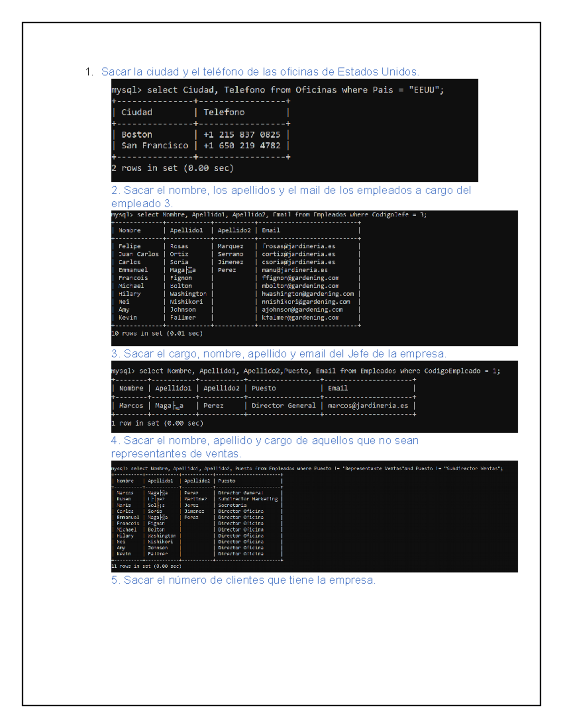Click the Oficinas select query line in first terminal
The height and width of the screenshot is (728, 563).
pos(277,90)
